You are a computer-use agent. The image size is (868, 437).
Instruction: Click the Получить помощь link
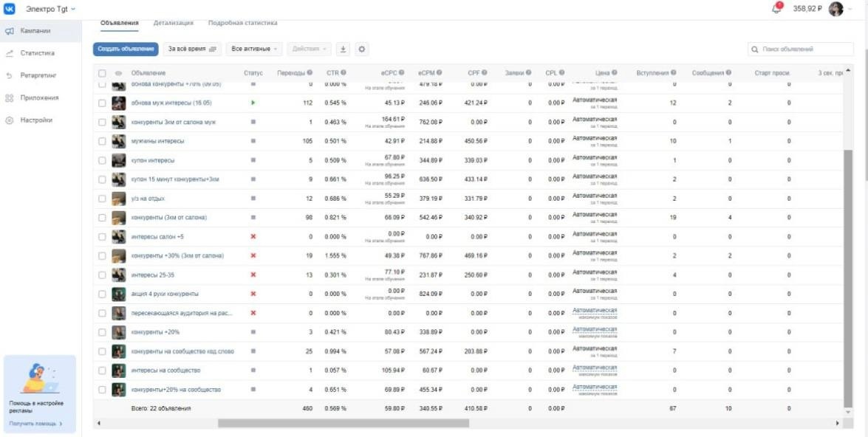pos(36,424)
